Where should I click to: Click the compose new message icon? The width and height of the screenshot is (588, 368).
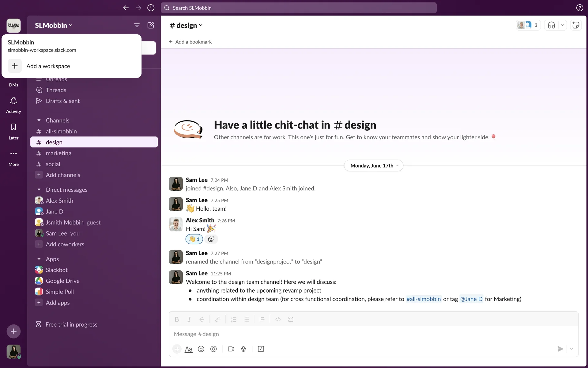(151, 25)
